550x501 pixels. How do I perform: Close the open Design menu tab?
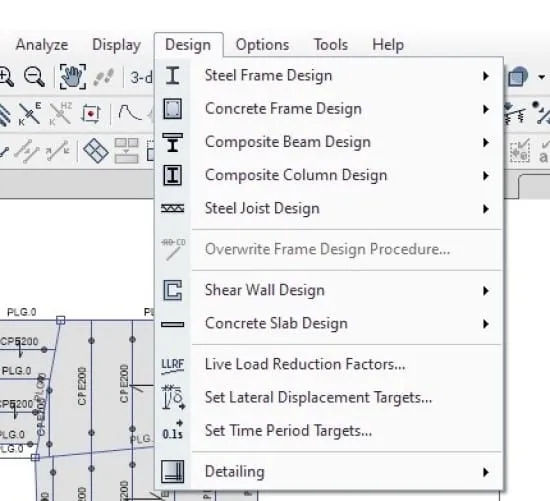(188, 45)
